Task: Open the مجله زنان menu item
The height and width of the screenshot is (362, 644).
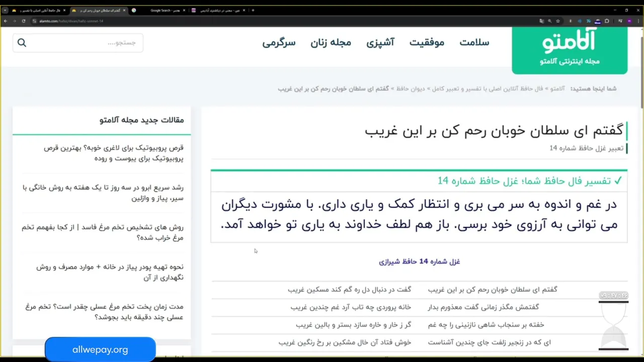Action: point(331,43)
